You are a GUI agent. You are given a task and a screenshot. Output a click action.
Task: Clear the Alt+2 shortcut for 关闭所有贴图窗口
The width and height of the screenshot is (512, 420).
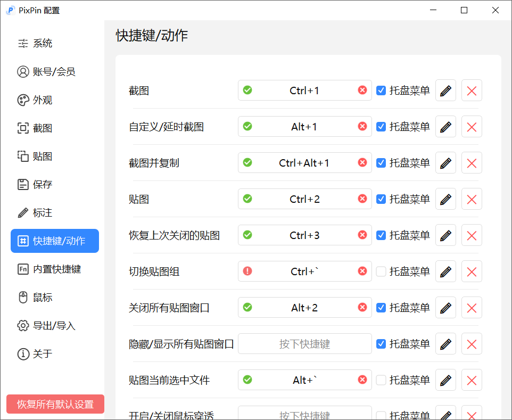coord(362,307)
